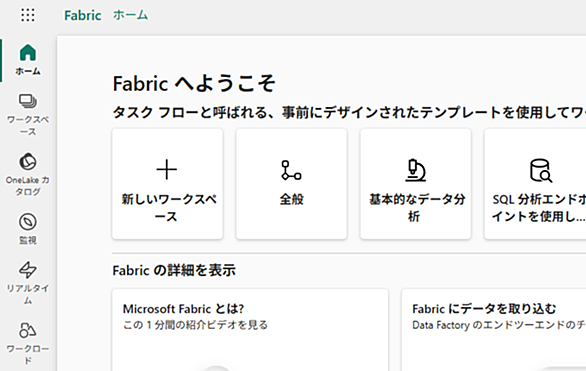
Task: Open the ワークスペース sidebar icon
Action: point(28,101)
